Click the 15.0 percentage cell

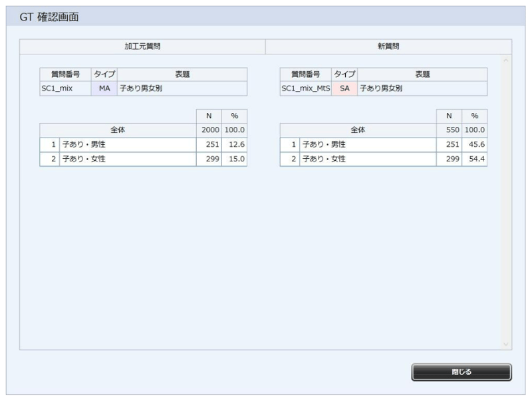point(235,159)
